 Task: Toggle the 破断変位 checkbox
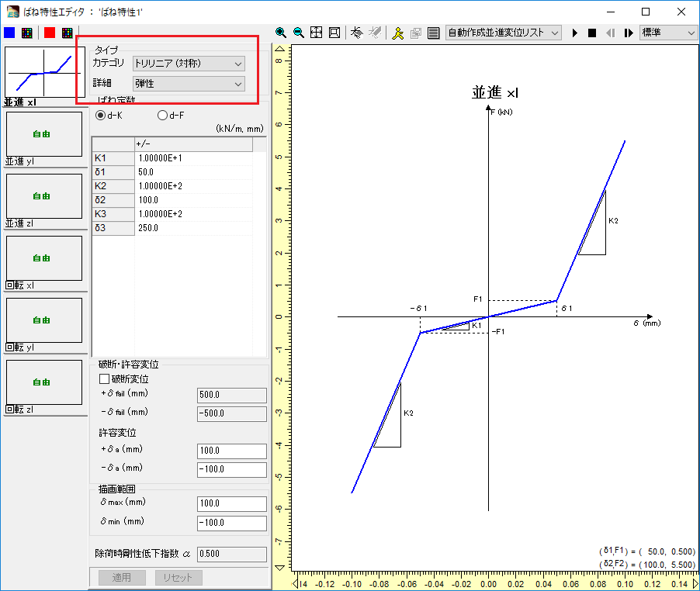(x=104, y=379)
